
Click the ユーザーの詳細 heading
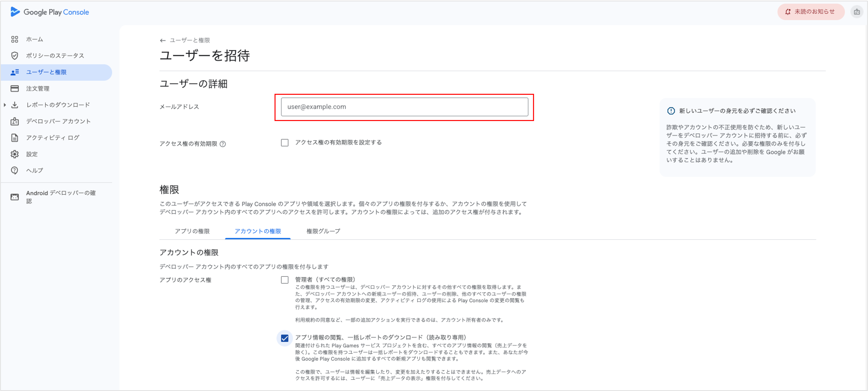[193, 84]
